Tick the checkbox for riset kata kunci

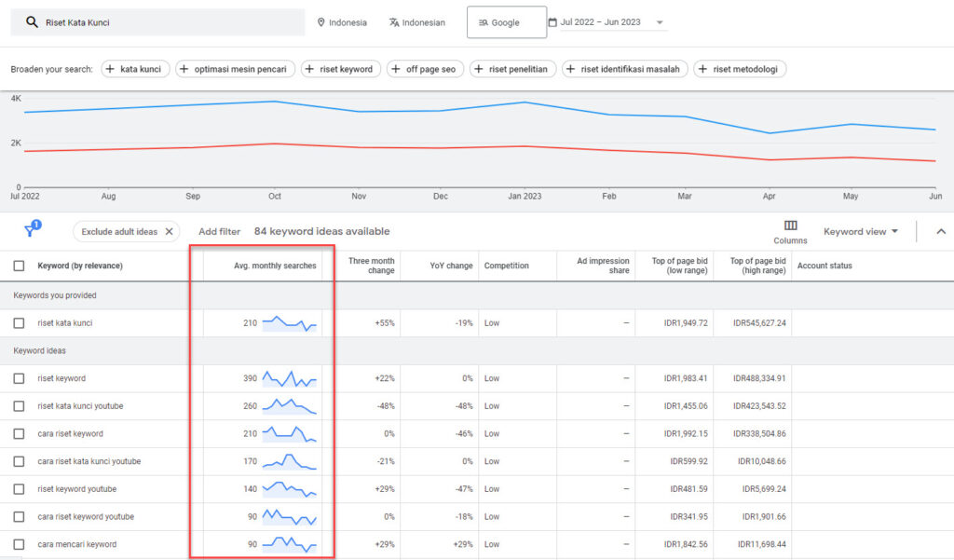(19, 323)
